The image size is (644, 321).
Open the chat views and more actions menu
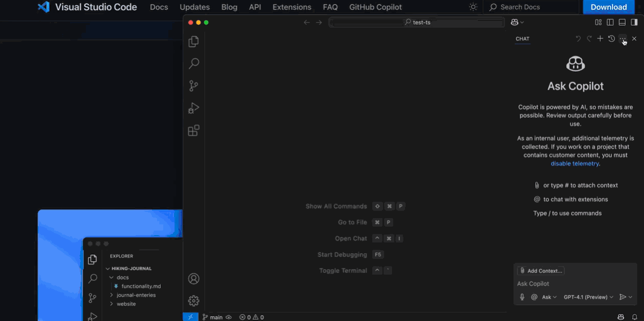[623, 38]
